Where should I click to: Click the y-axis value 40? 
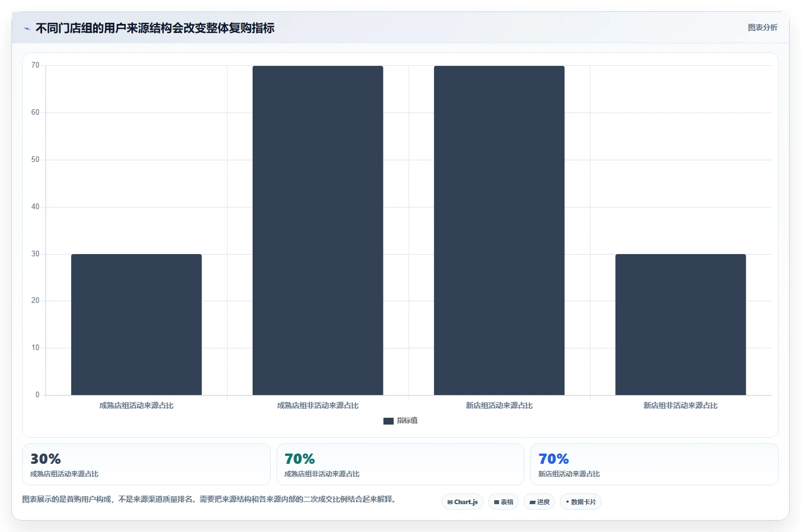(35, 207)
